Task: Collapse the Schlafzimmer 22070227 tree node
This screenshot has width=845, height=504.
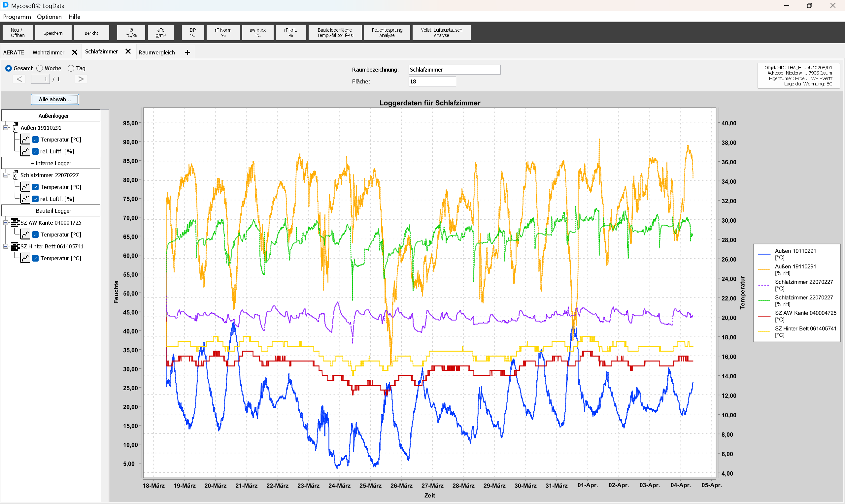Action: coord(6,175)
